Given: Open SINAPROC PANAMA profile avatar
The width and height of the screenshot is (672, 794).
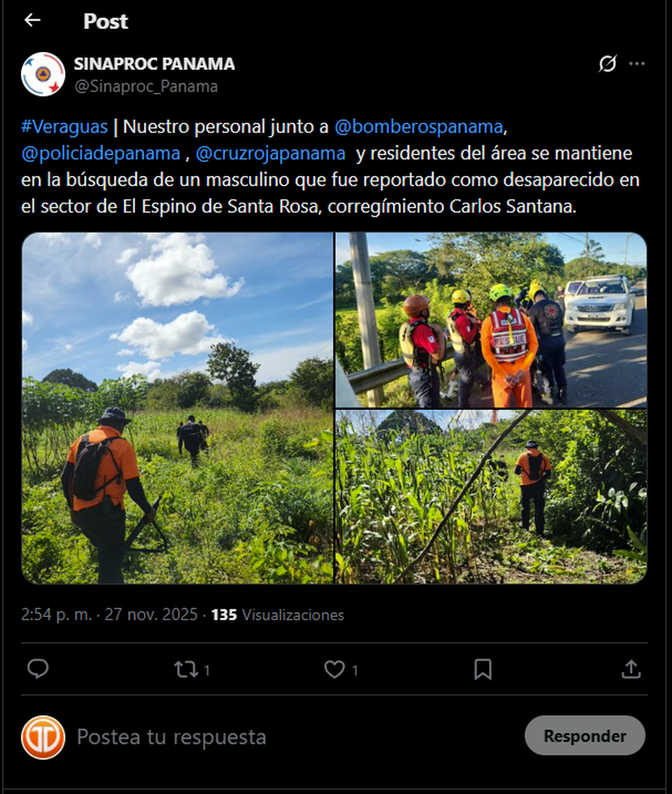Looking at the screenshot, I should coord(43,74).
